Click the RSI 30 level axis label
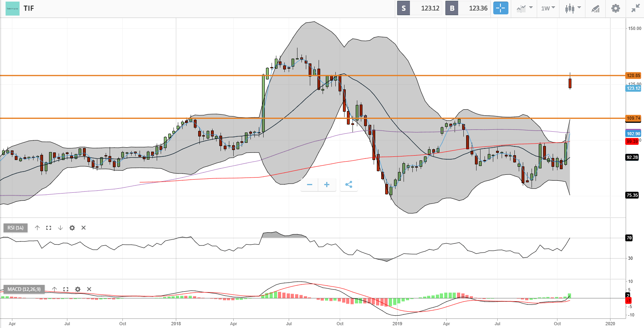Screen dimensions: 644x328 click(630, 258)
